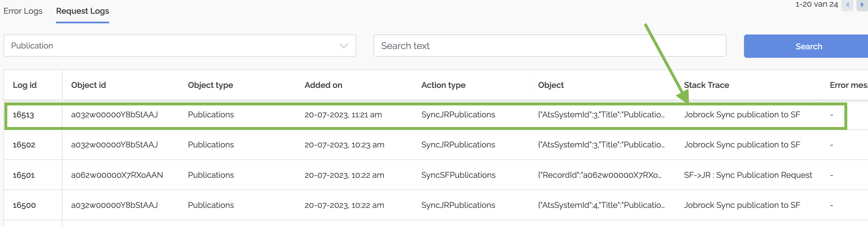
Task: Switch to the Error Logs tab
Action: (x=23, y=11)
